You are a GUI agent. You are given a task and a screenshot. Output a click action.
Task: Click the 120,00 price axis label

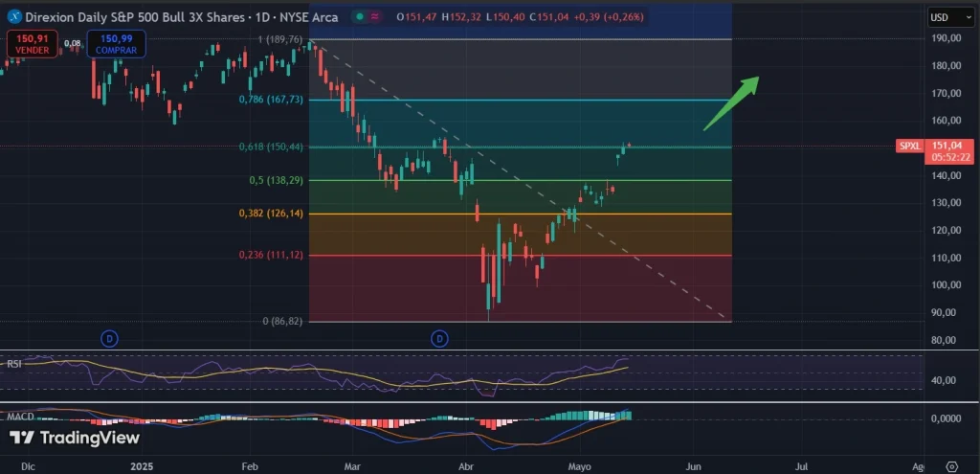(x=946, y=230)
